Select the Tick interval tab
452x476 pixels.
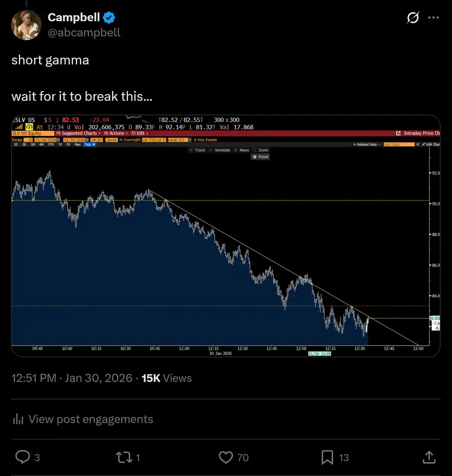tap(89, 145)
